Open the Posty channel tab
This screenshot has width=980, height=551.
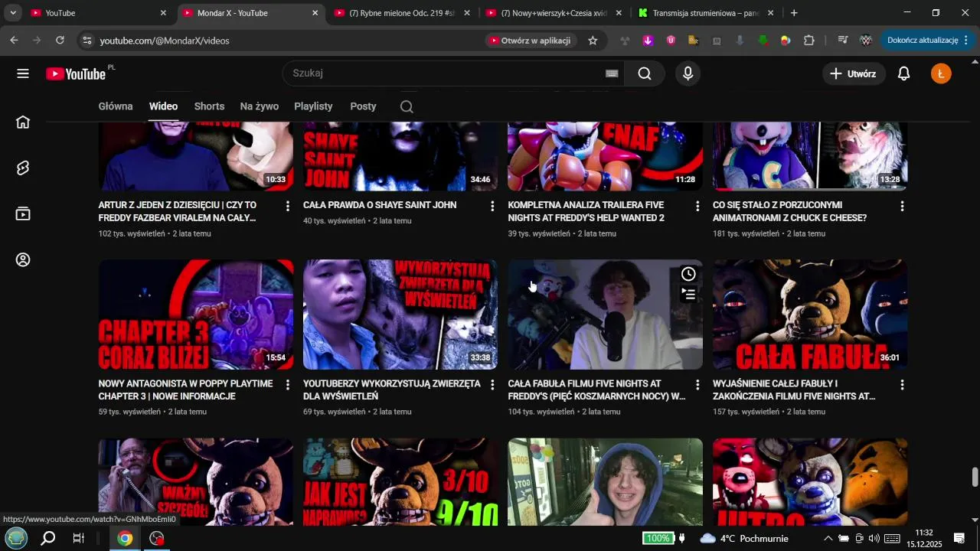(363, 106)
